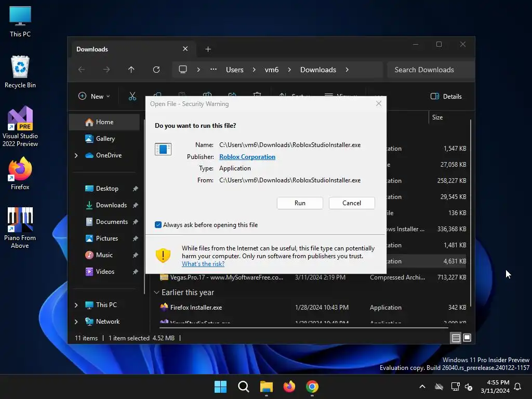Image resolution: width=532 pixels, height=399 pixels.
Task: Click Users in the address breadcrumb
Action: (234, 70)
